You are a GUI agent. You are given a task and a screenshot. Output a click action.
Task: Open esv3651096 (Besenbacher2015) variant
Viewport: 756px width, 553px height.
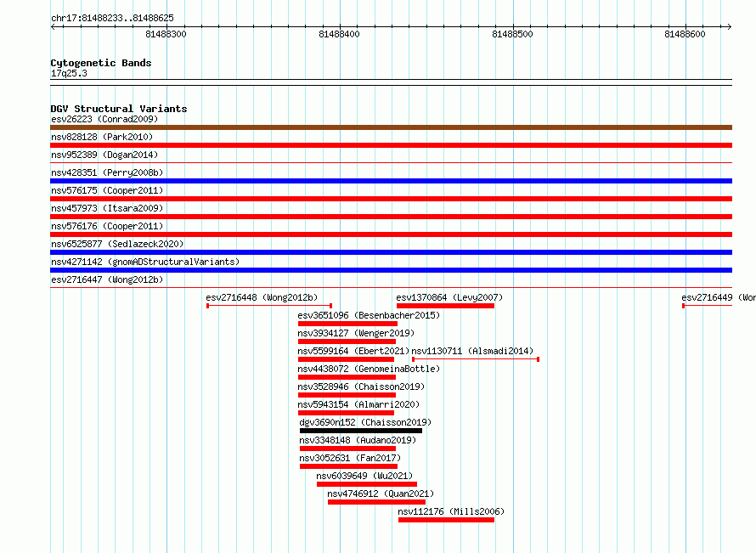[x=369, y=315]
